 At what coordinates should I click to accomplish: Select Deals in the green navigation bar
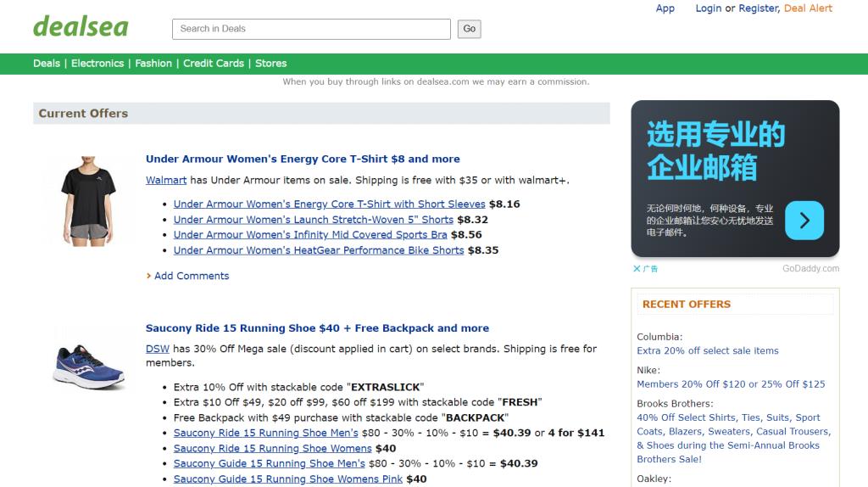tap(47, 63)
